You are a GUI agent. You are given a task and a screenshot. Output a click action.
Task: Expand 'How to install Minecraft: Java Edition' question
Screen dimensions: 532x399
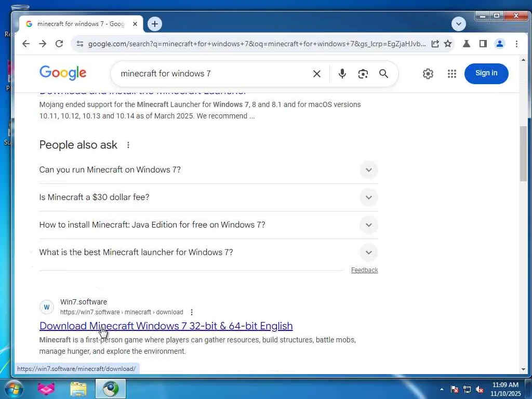coord(208,224)
